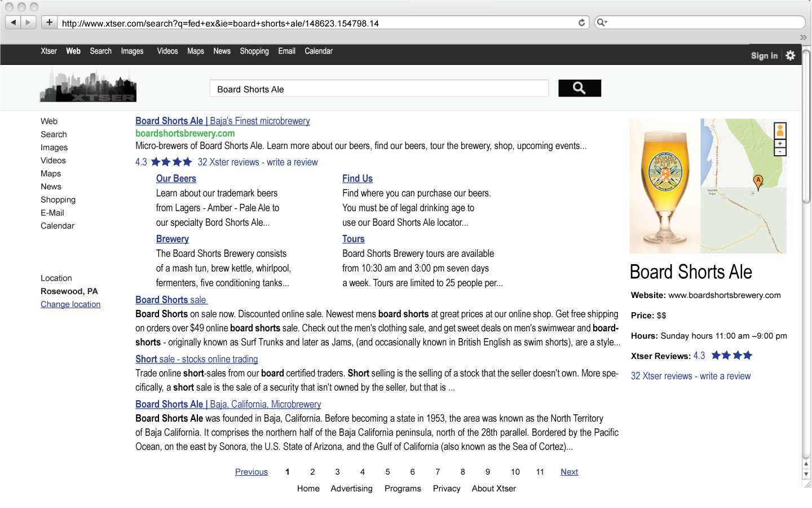Select Images in top navigation bar
This screenshot has width=812, height=508.
pos(132,51)
